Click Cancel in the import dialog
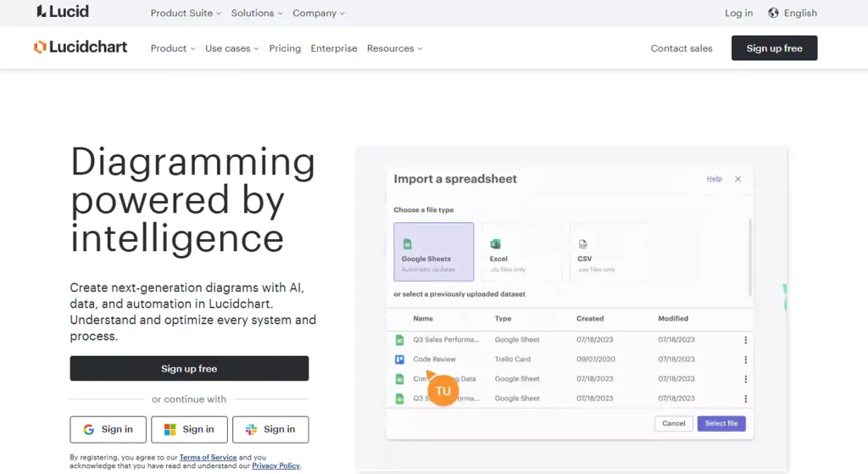The height and width of the screenshot is (474, 868). pos(674,424)
